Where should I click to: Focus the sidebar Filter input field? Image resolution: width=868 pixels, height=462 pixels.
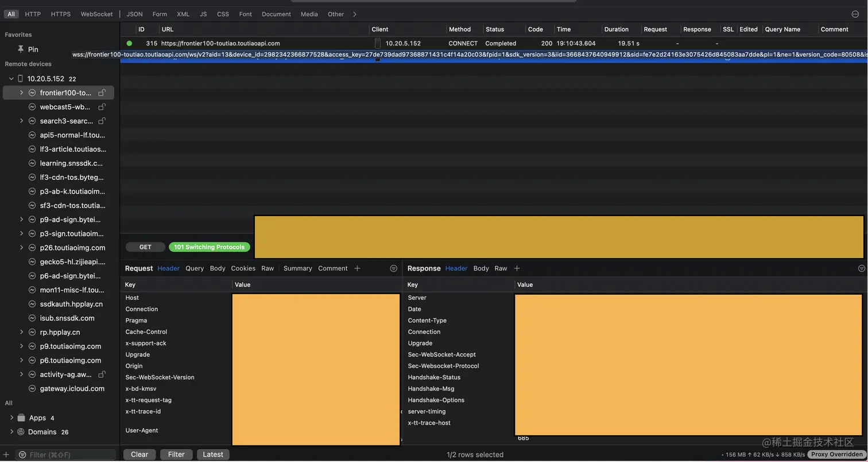[x=66, y=455]
